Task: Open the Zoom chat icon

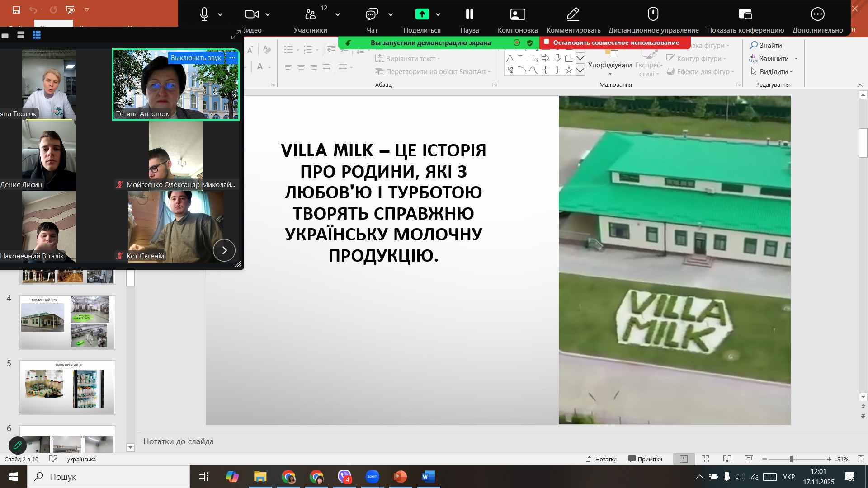Action: [371, 14]
